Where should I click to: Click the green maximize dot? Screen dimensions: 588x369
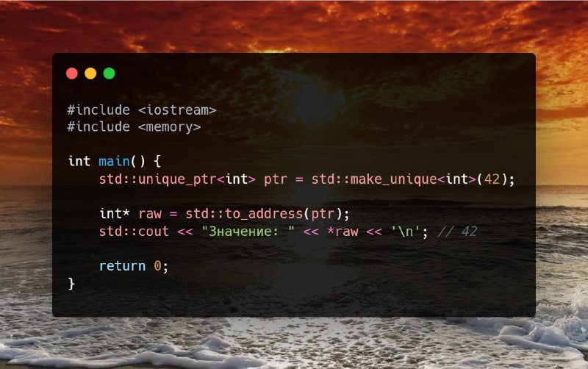[x=109, y=74]
